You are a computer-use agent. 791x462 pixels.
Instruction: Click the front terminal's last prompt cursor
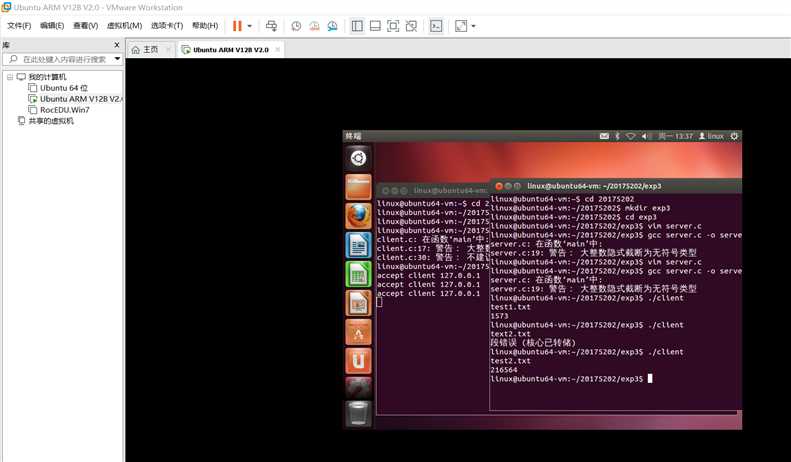650,378
